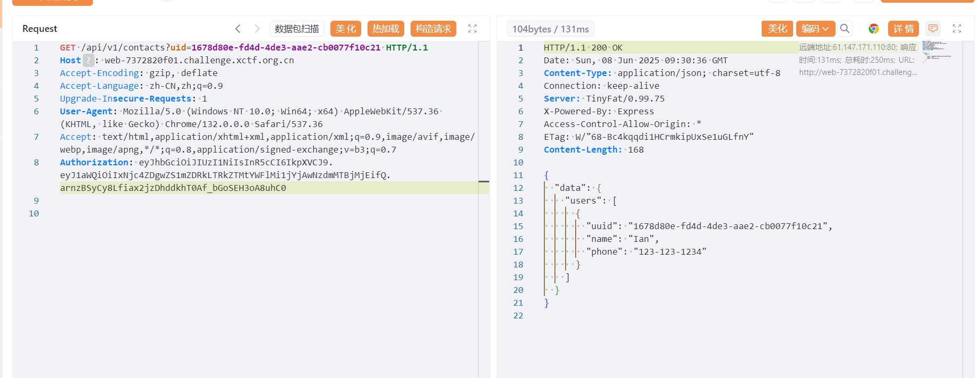
Task: Go to previous request with left arrow
Action: pyautogui.click(x=238, y=29)
